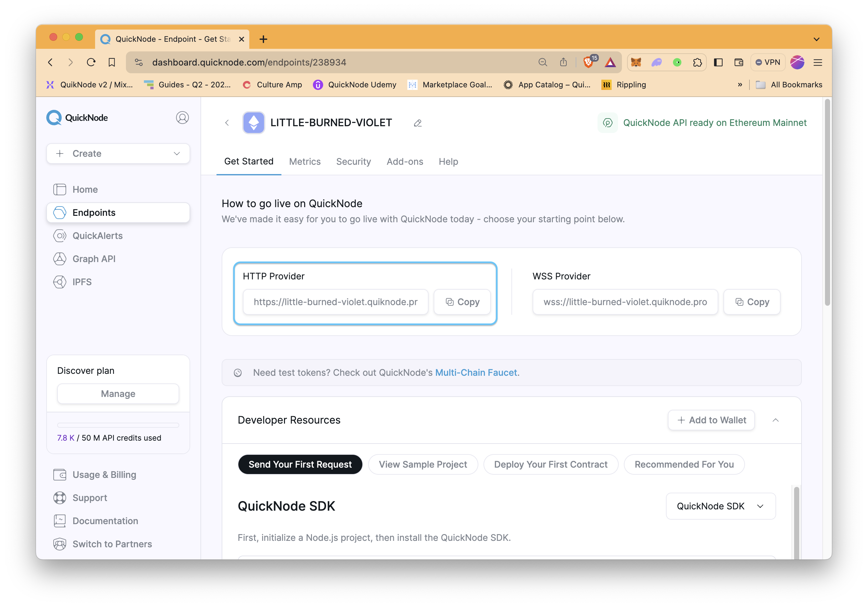
Task: Open the All Bookmarks folder
Action: pos(789,85)
